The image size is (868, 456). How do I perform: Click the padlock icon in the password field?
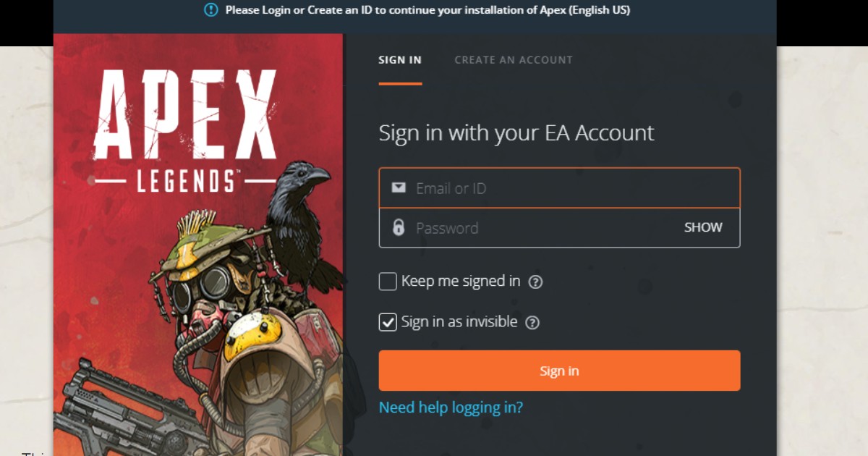coord(399,227)
